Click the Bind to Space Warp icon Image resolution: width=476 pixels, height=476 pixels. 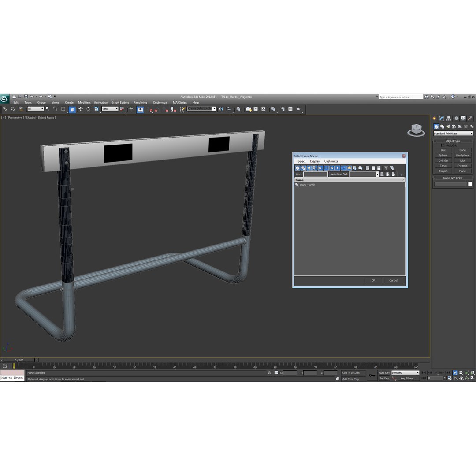point(20,109)
